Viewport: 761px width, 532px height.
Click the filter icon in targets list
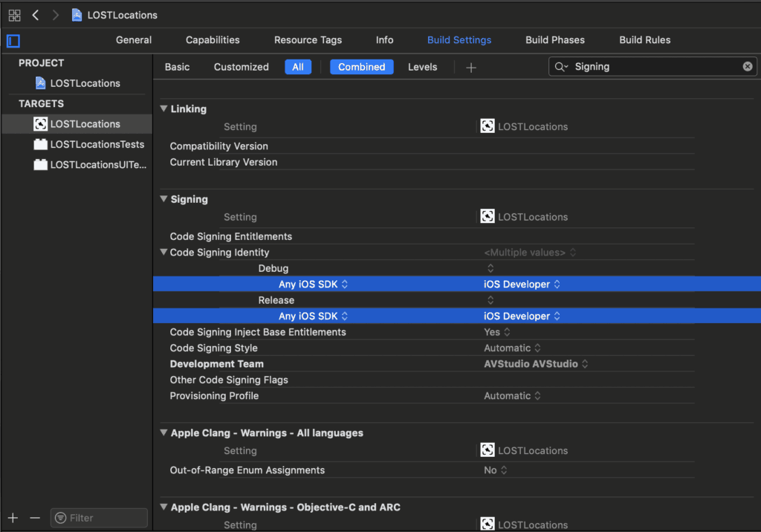[x=61, y=518]
